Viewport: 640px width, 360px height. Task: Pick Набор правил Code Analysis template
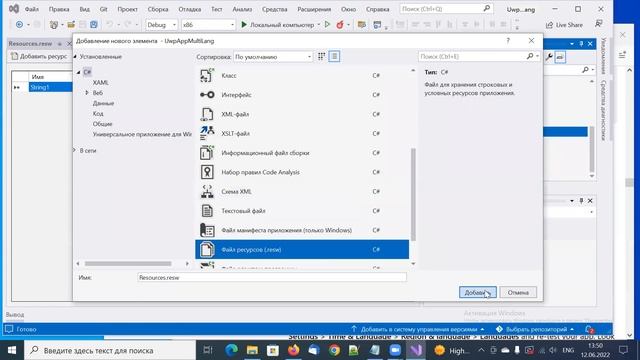pyautogui.click(x=302, y=172)
